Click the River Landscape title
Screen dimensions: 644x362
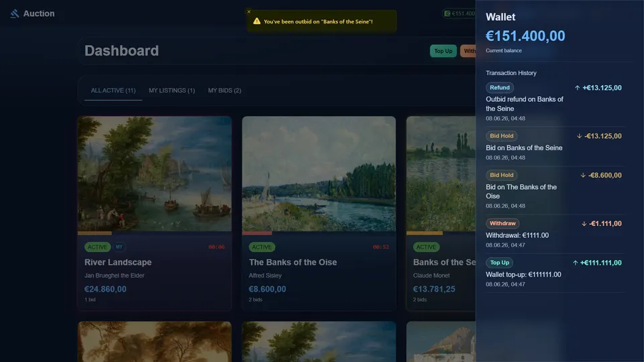click(x=118, y=262)
